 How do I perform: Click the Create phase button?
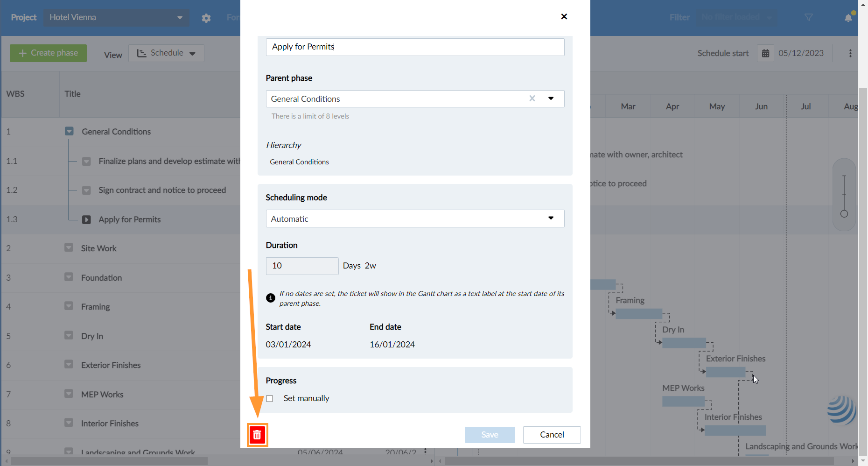point(48,53)
